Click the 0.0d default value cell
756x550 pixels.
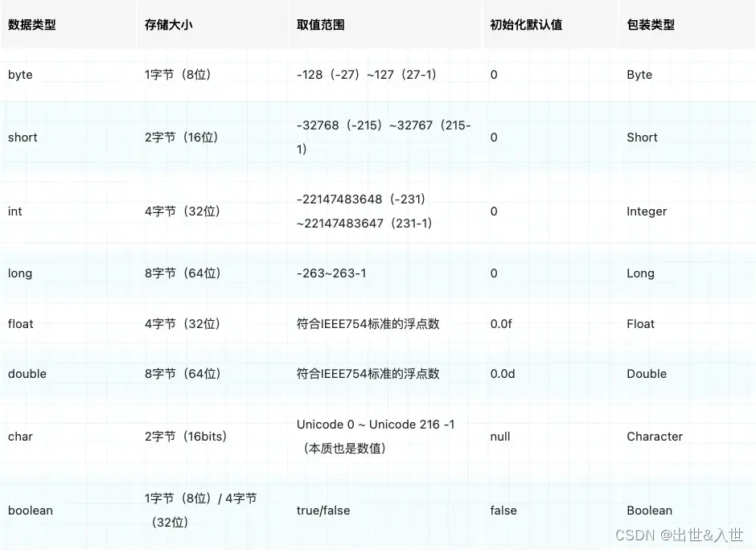click(503, 374)
